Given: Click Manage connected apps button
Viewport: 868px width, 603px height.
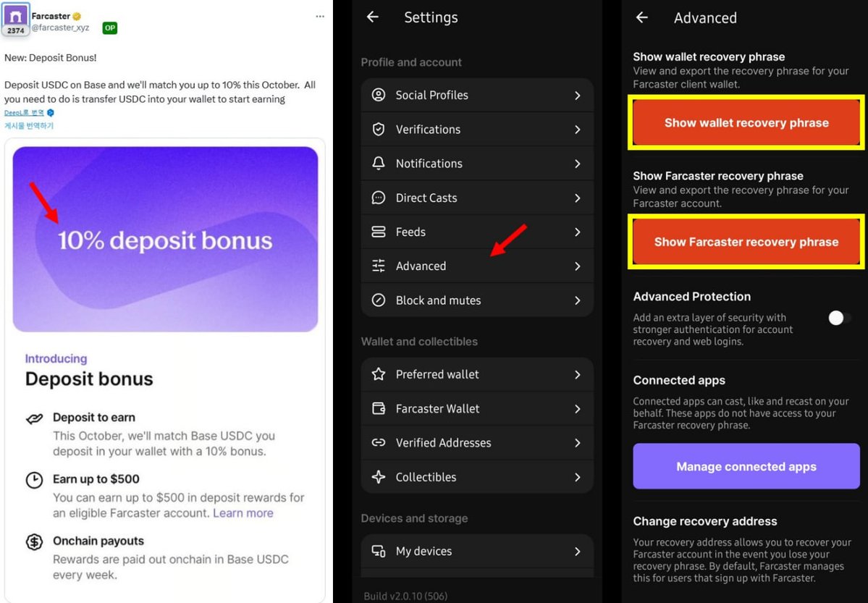Looking at the screenshot, I should pyautogui.click(x=746, y=466).
